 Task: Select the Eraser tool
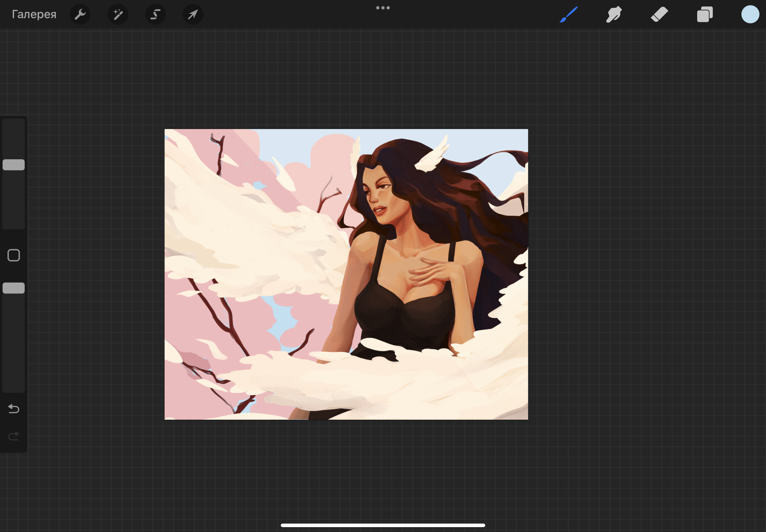(659, 15)
